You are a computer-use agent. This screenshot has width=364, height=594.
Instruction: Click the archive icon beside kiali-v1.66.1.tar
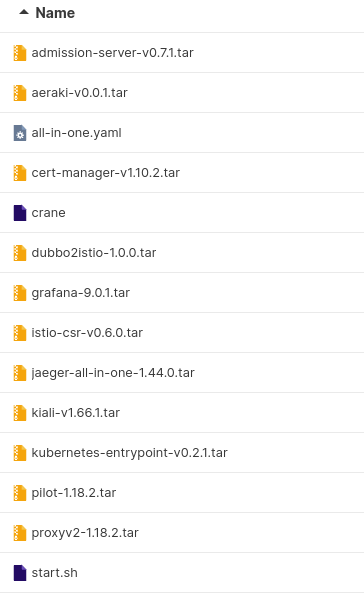click(x=20, y=413)
